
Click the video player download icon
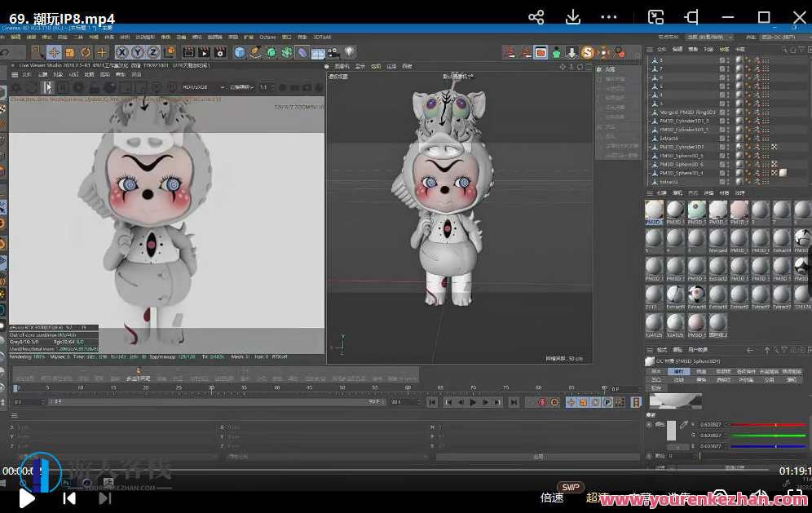pos(573,17)
